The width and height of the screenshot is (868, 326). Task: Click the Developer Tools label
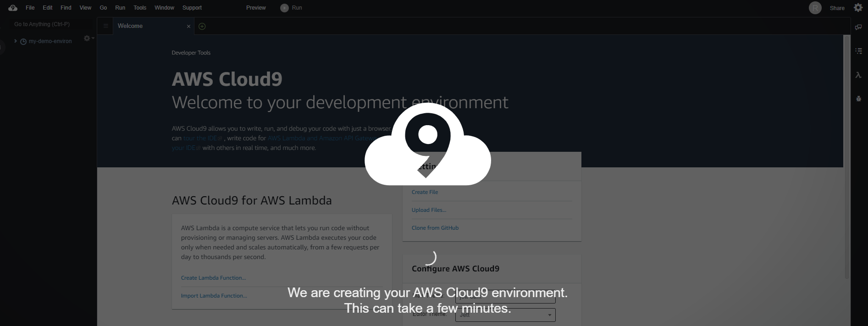pyautogui.click(x=191, y=53)
